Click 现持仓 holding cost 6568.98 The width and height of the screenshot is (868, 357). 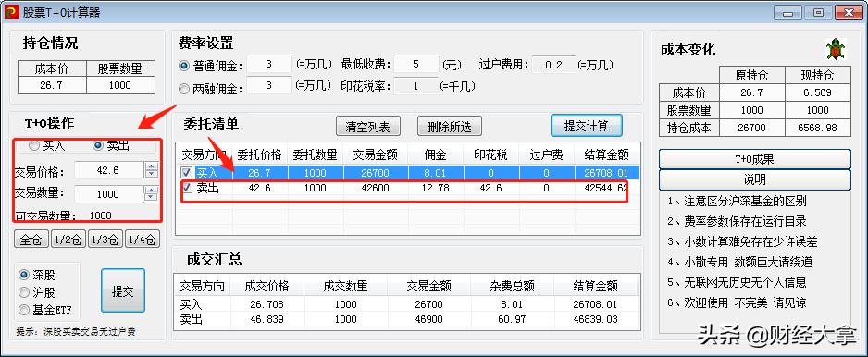(817, 128)
